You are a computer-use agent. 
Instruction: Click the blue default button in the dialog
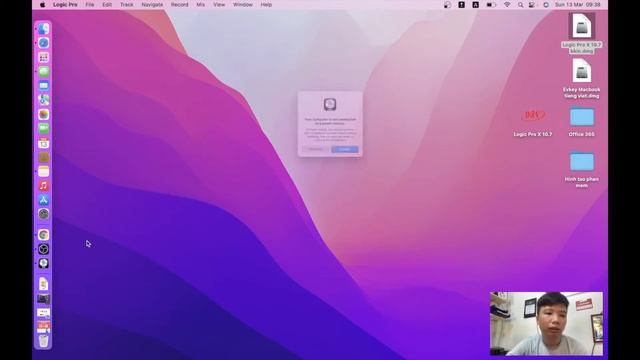[345, 149]
